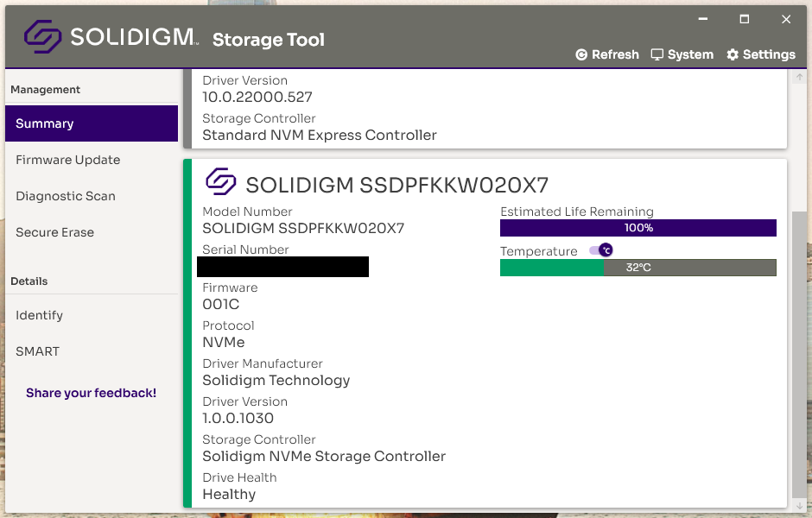
Task: Maximize the Storage Tool window
Action: point(744,19)
